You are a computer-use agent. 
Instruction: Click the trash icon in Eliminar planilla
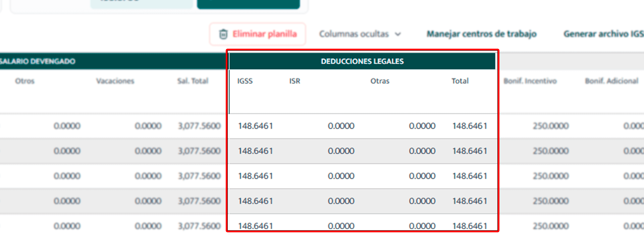tap(223, 34)
